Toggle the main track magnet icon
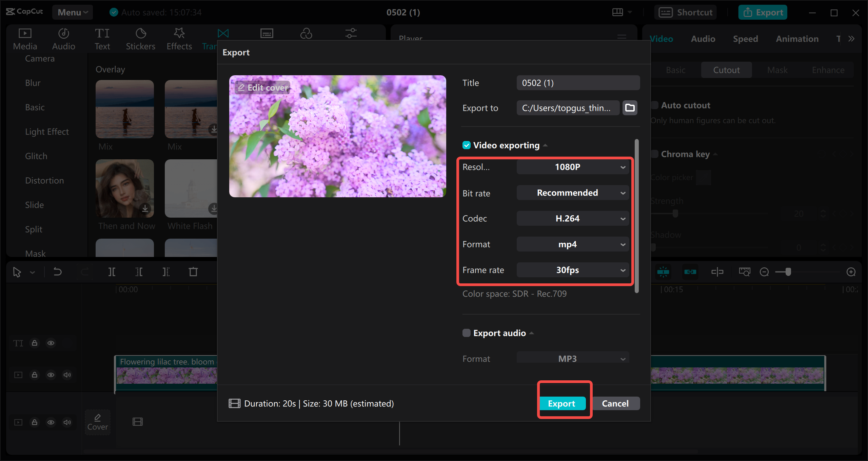Viewport: 868px width, 461px height. click(x=663, y=272)
